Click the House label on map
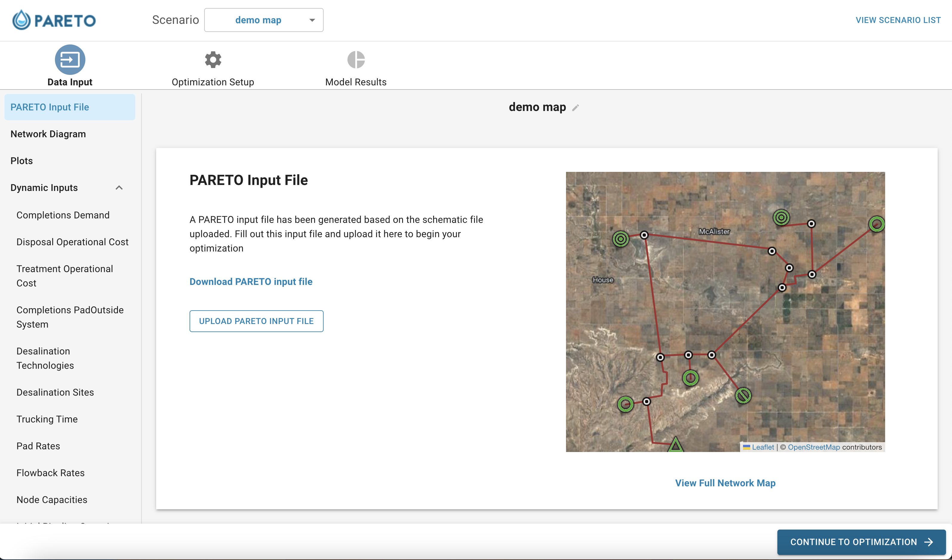 point(603,280)
